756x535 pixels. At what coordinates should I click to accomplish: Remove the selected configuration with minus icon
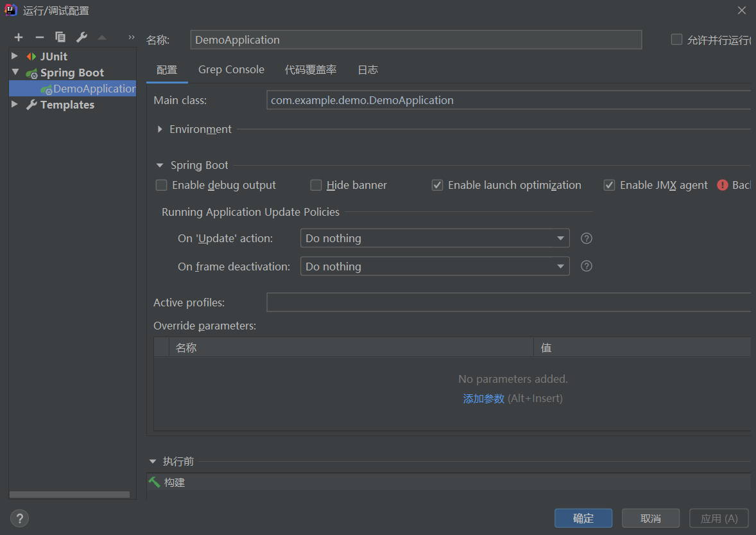40,37
